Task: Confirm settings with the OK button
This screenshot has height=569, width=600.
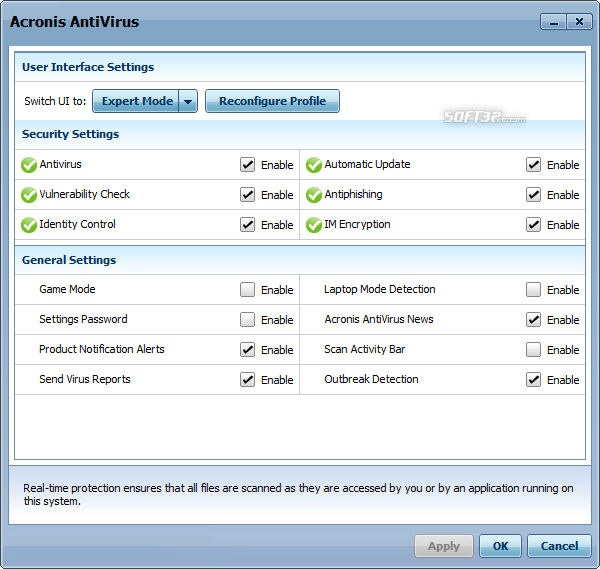Action: tap(501, 546)
